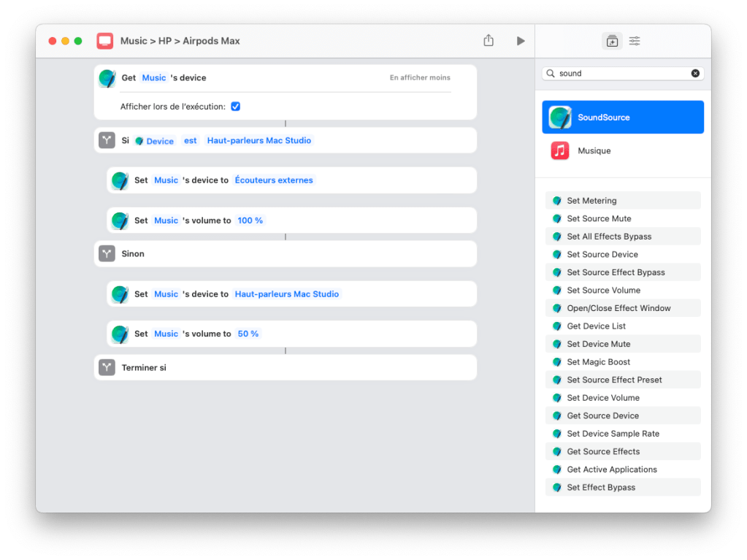Click the Si condition branch icon

pos(107,140)
